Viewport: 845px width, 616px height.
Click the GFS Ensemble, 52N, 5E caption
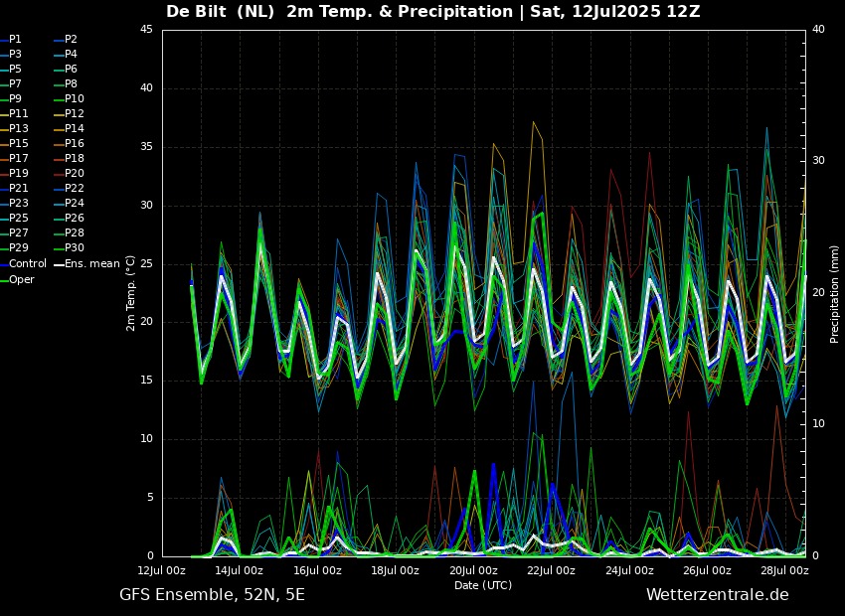(x=212, y=595)
